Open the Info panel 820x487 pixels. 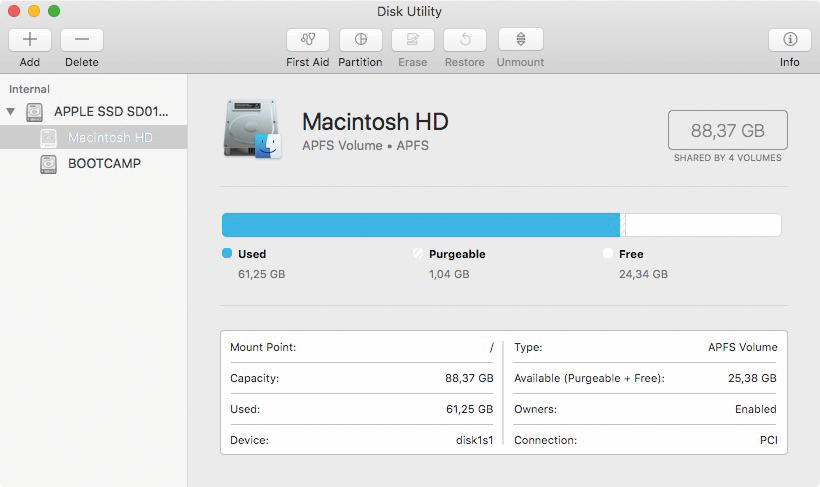790,39
